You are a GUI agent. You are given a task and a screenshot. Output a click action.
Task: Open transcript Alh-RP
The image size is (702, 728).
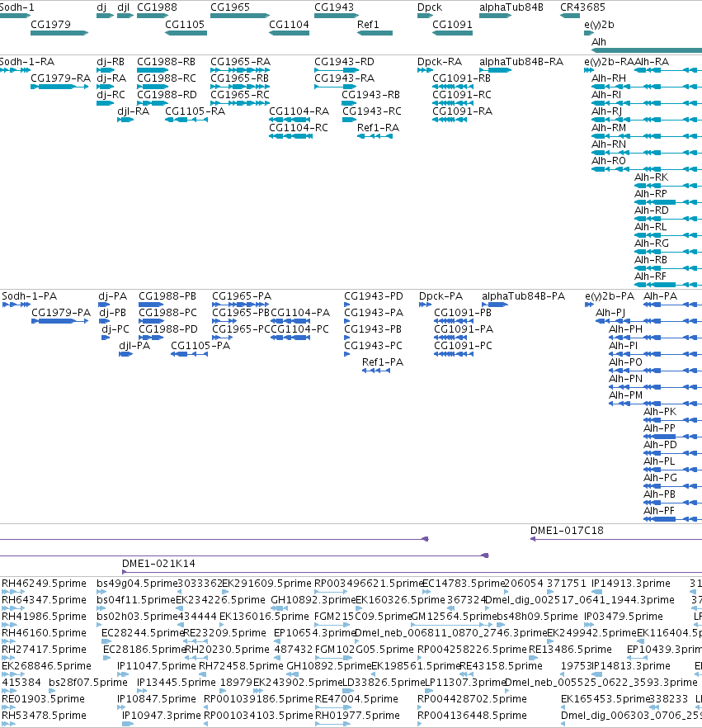668,202
